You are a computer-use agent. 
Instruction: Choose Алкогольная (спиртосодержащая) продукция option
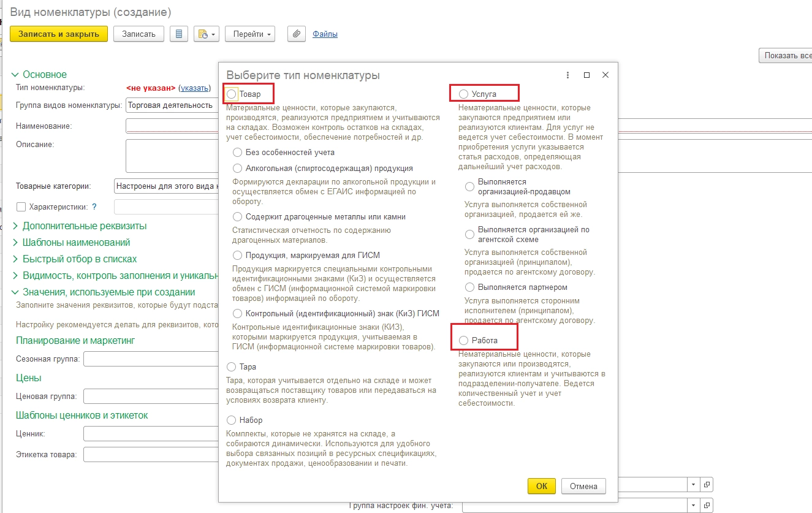[x=238, y=168]
